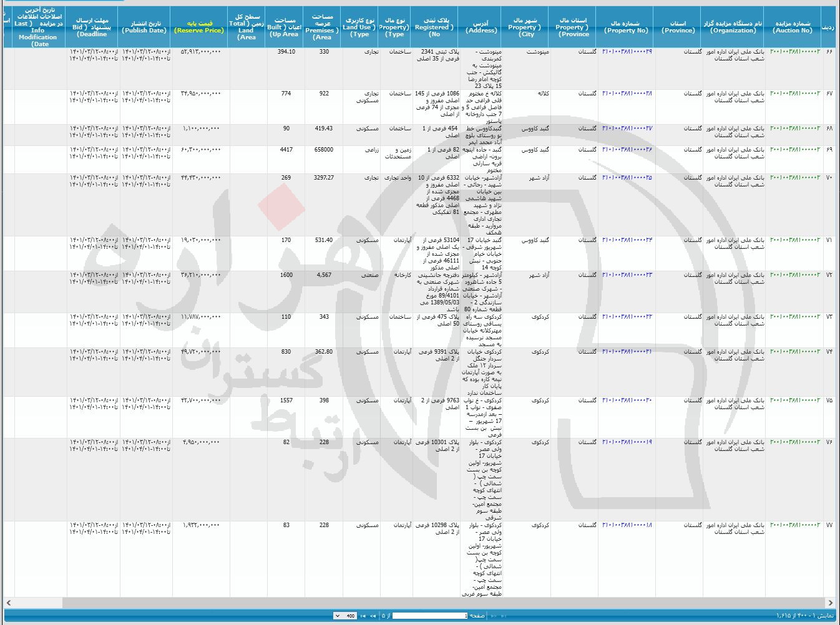The image size is (840, 625).
Task: Click the Auction No column header
Action: [793, 27]
